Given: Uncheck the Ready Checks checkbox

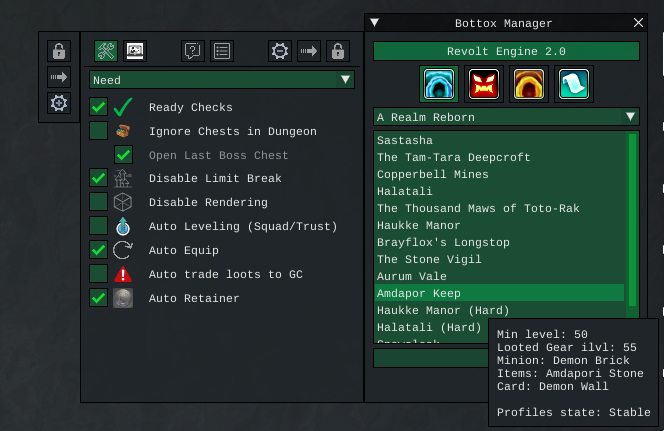Looking at the screenshot, I should (99, 107).
